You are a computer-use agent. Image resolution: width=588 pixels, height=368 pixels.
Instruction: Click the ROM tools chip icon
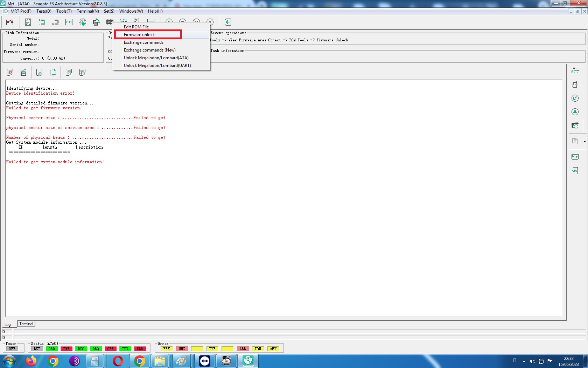110,22
